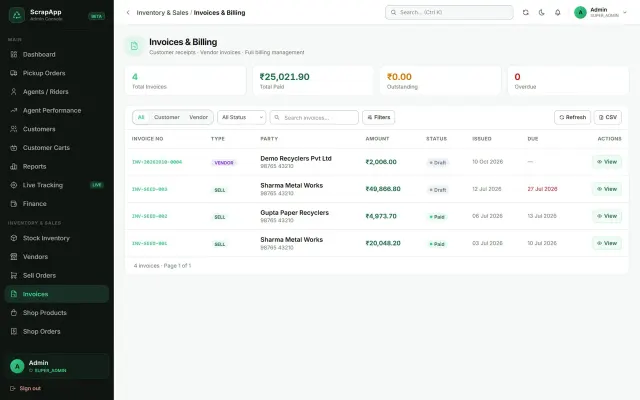Open Finance in sidebar
The width and height of the screenshot is (640, 400).
(57, 204)
